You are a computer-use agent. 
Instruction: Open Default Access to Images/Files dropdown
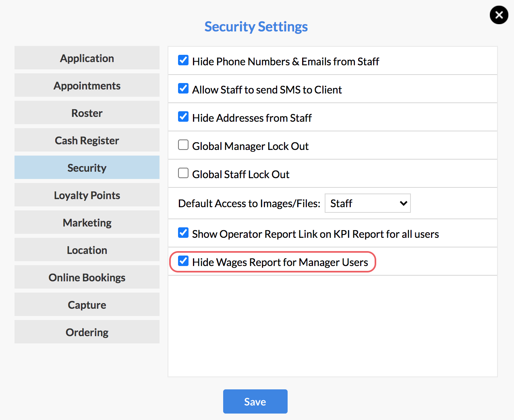368,203
